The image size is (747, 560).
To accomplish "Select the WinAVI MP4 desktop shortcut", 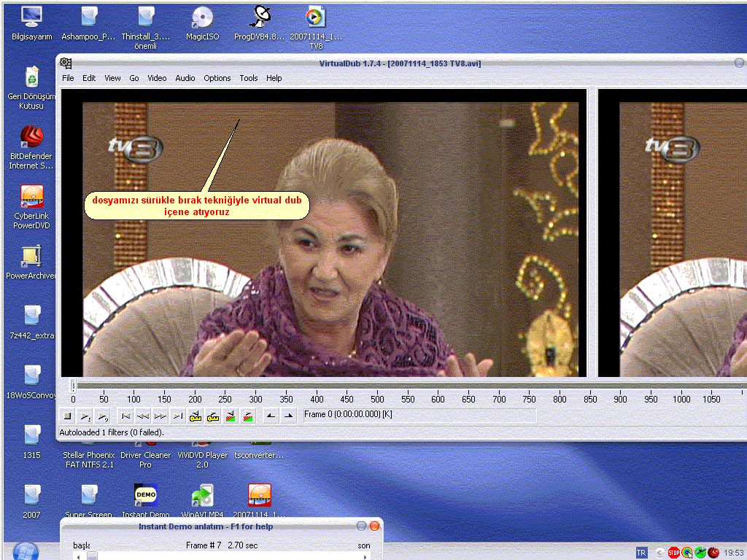I will (x=203, y=500).
